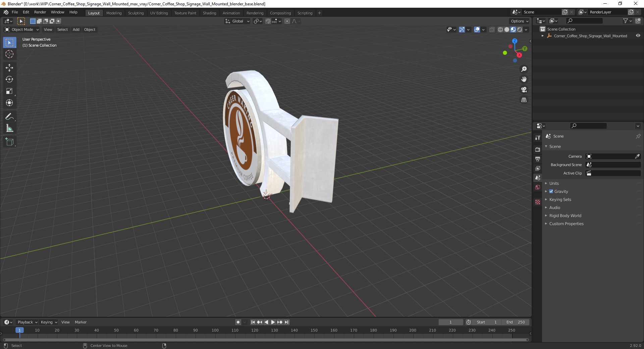Hide Corner_Coffee_Shop_Signage object with eye icon

638,36
